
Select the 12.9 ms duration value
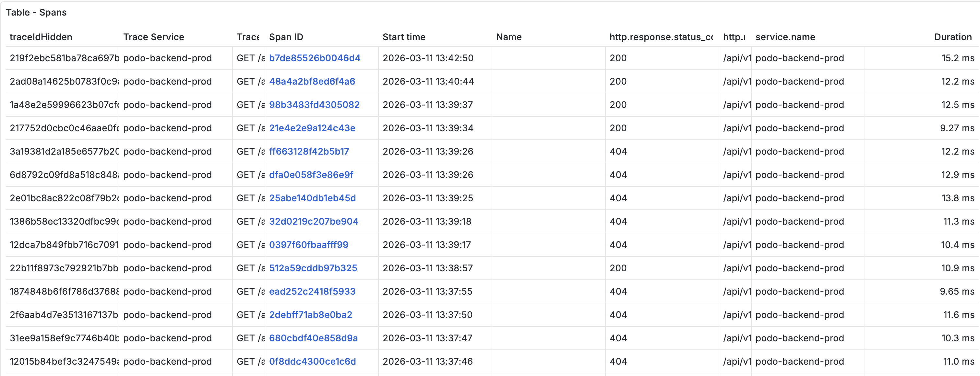pyautogui.click(x=958, y=175)
